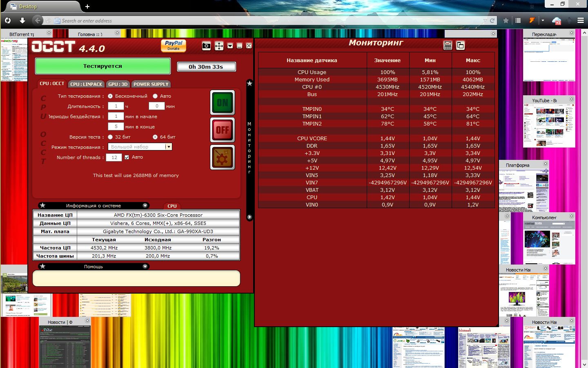588x368 pixels.
Task: Switch to CPU : OCCT tab
Action: click(x=52, y=83)
